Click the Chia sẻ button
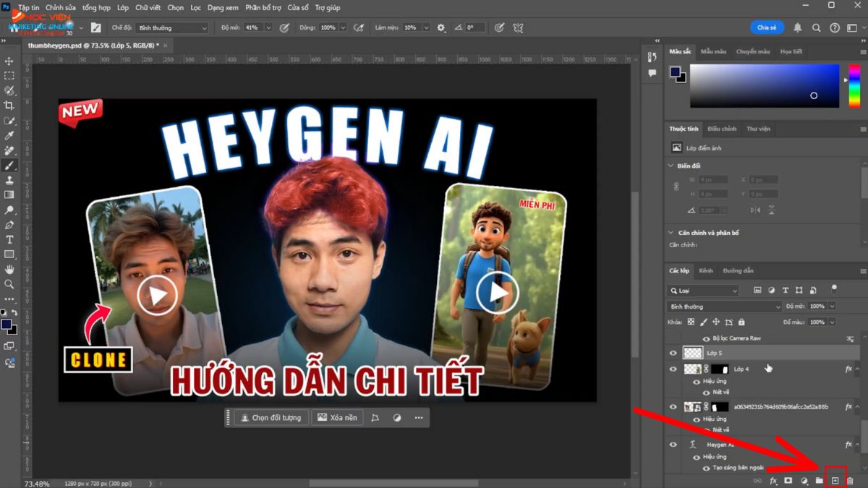 pos(767,27)
